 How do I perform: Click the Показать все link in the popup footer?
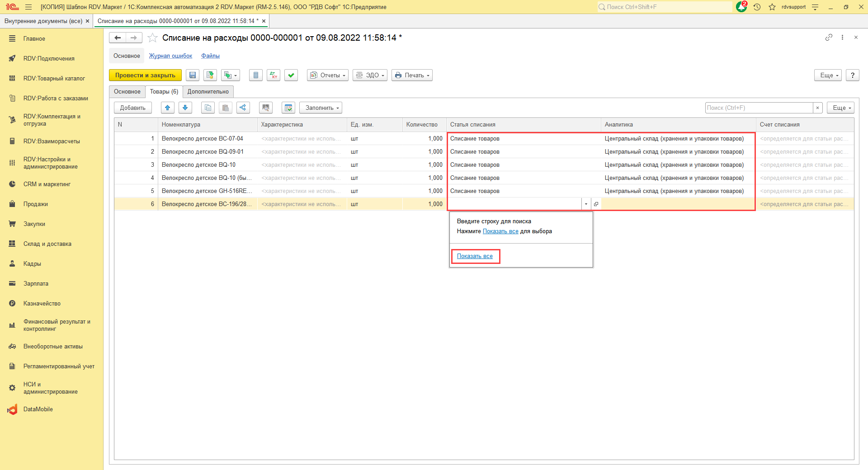(x=475, y=256)
